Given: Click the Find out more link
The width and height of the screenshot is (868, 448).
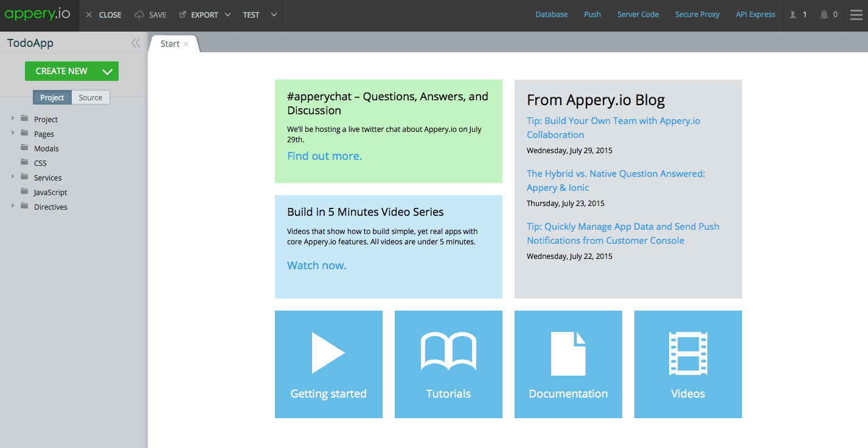Looking at the screenshot, I should point(324,156).
